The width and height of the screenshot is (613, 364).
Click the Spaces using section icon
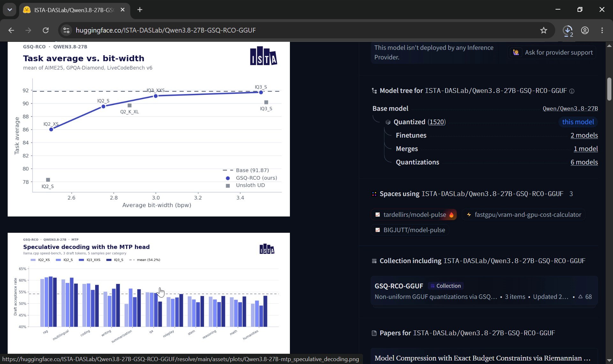click(x=374, y=194)
